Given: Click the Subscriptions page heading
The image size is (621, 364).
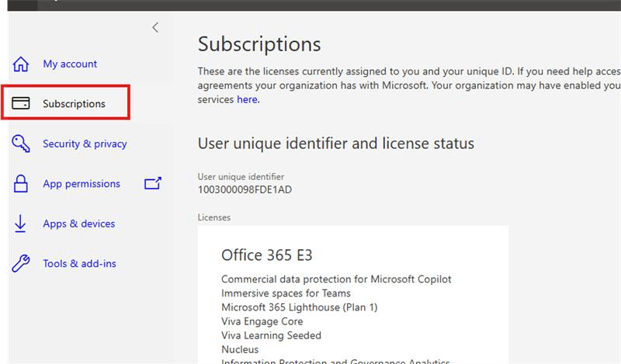Looking at the screenshot, I should point(259,44).
